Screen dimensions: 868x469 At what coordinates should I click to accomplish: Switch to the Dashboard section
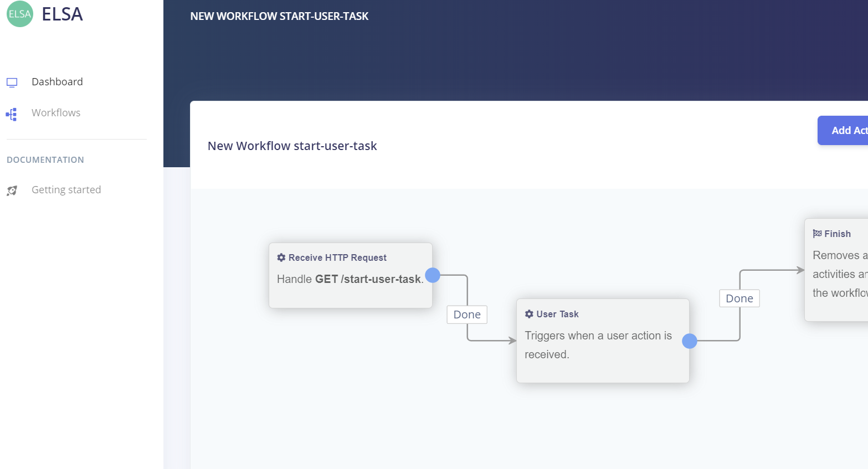tap(57, 81)
